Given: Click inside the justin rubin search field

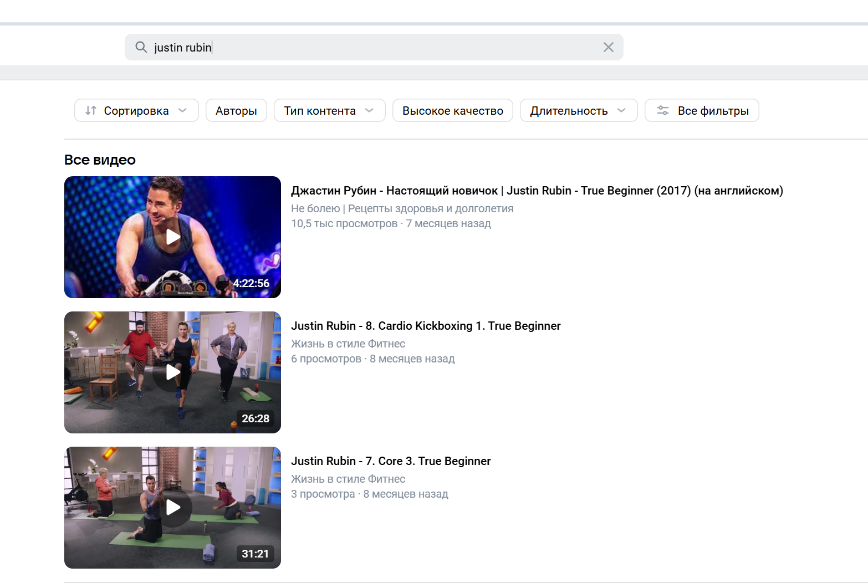Looking at the screenshot, I should click(388, 47).
